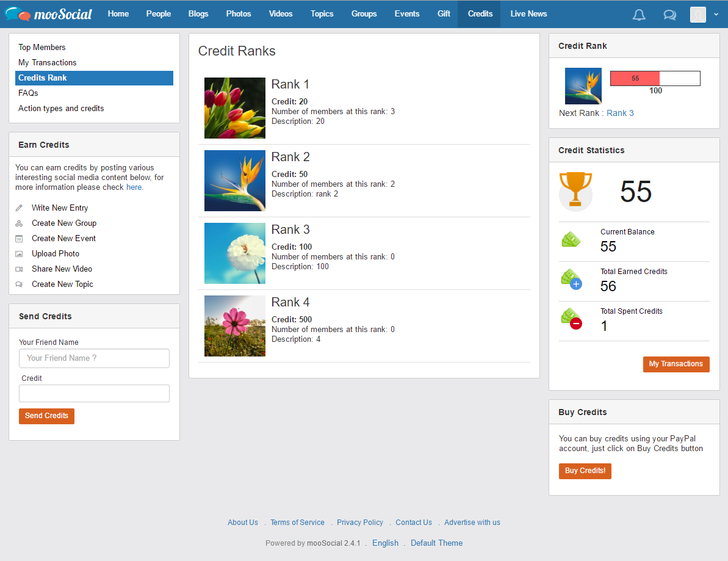Open the Next Rank 'Rank 3' link

[x=620, y=114]
